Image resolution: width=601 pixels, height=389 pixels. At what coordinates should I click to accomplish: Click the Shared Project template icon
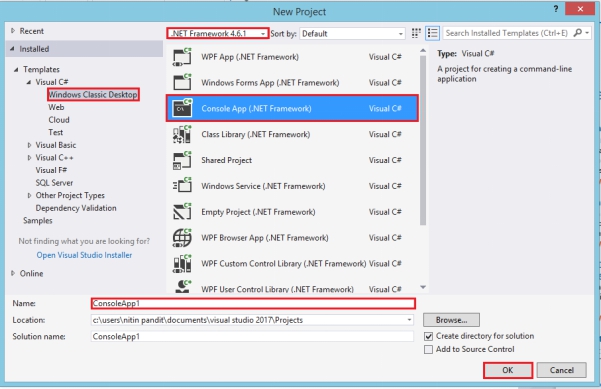pos(182,160)
